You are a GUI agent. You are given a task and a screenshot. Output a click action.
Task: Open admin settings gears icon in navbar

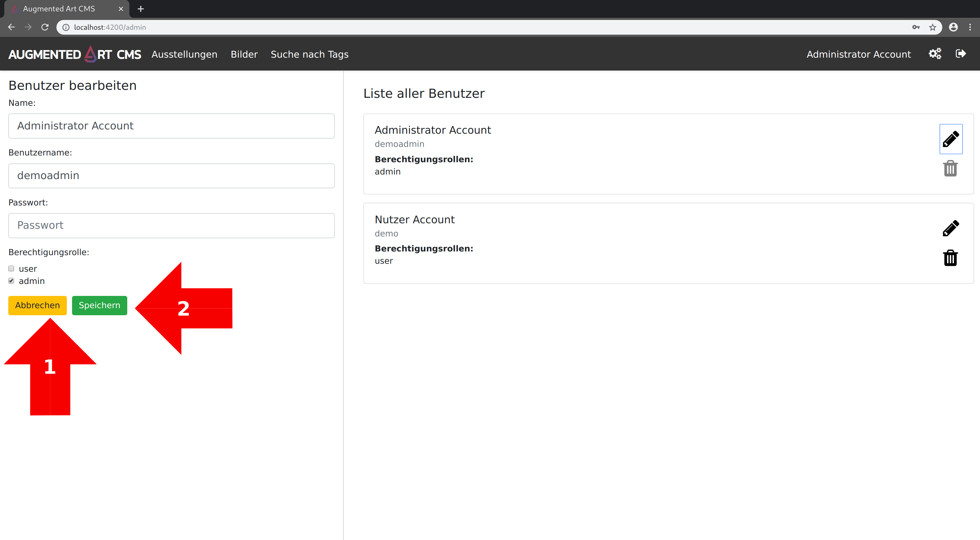click(x=935, y=54)
